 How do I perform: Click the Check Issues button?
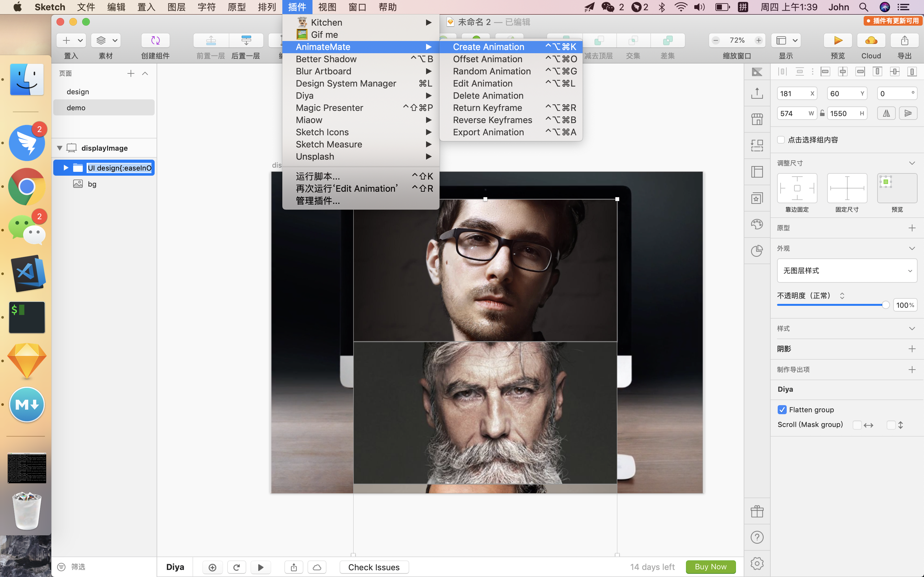click(x=373, y=567)
